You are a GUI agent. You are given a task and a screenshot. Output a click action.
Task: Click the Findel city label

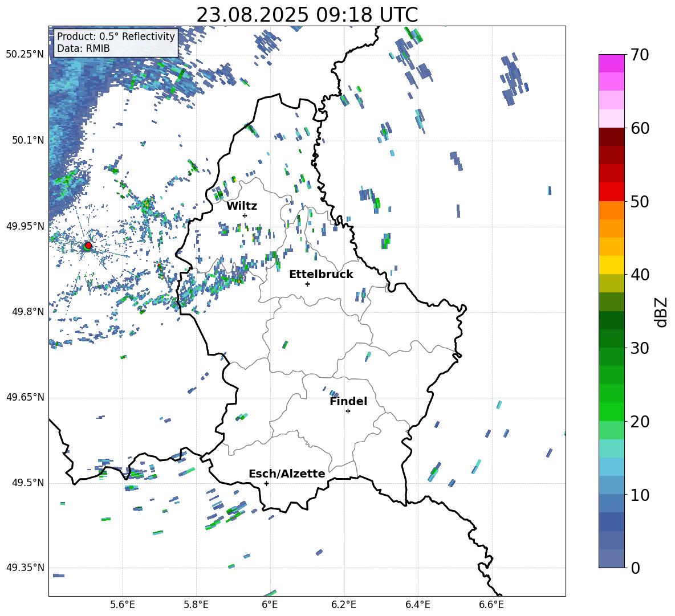348,401
